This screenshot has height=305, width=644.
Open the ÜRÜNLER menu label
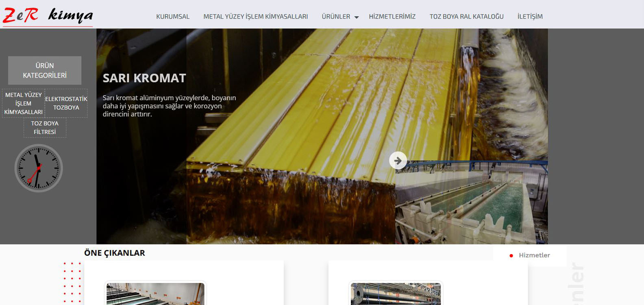click(x=336, y=17)
